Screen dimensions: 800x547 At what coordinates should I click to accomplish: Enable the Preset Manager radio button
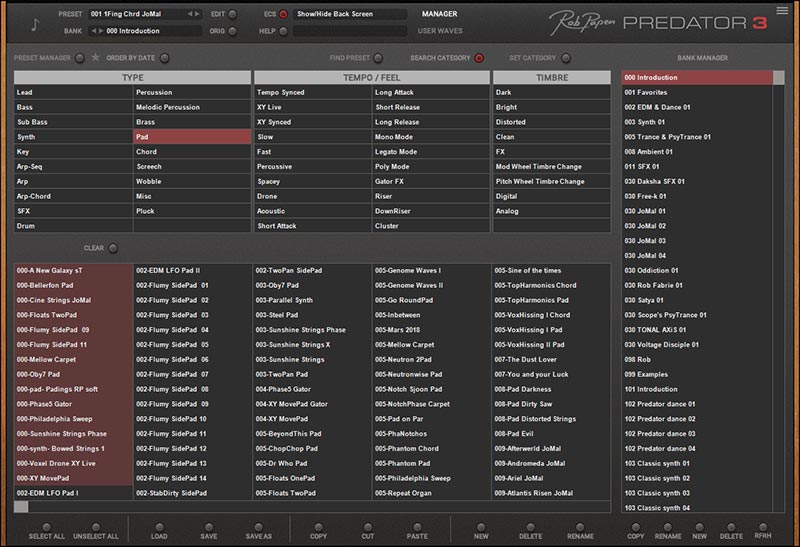[80, 58]
